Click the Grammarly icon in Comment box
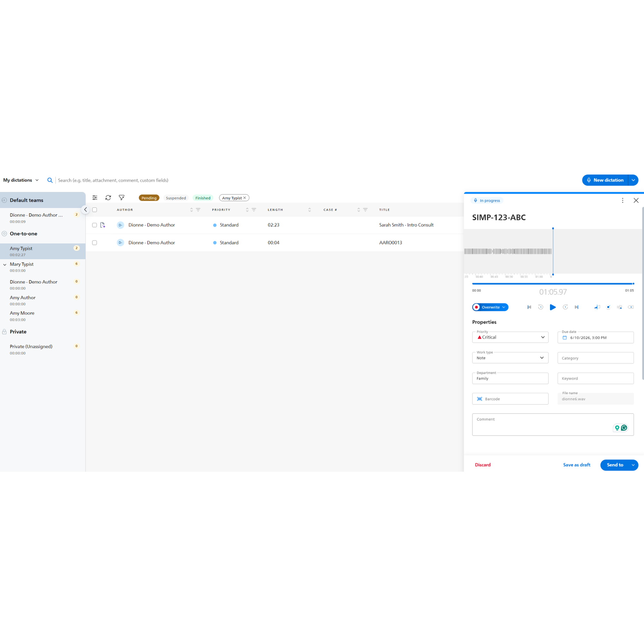The image size is (644, 644). tap(624, 428)
